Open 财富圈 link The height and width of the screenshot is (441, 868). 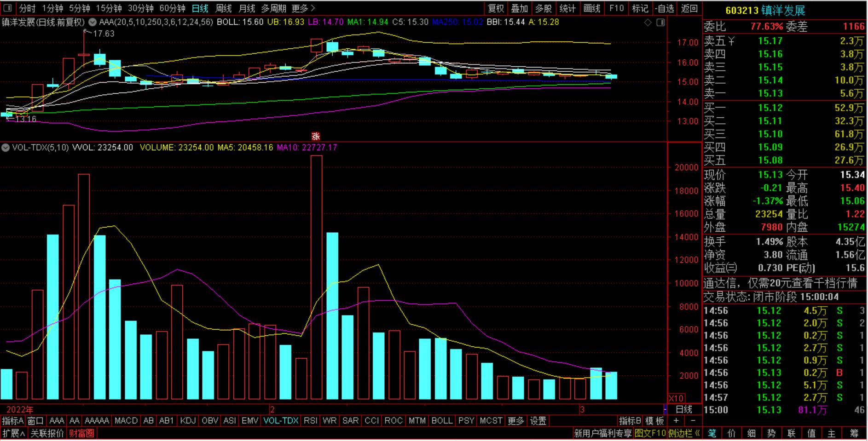81,433
